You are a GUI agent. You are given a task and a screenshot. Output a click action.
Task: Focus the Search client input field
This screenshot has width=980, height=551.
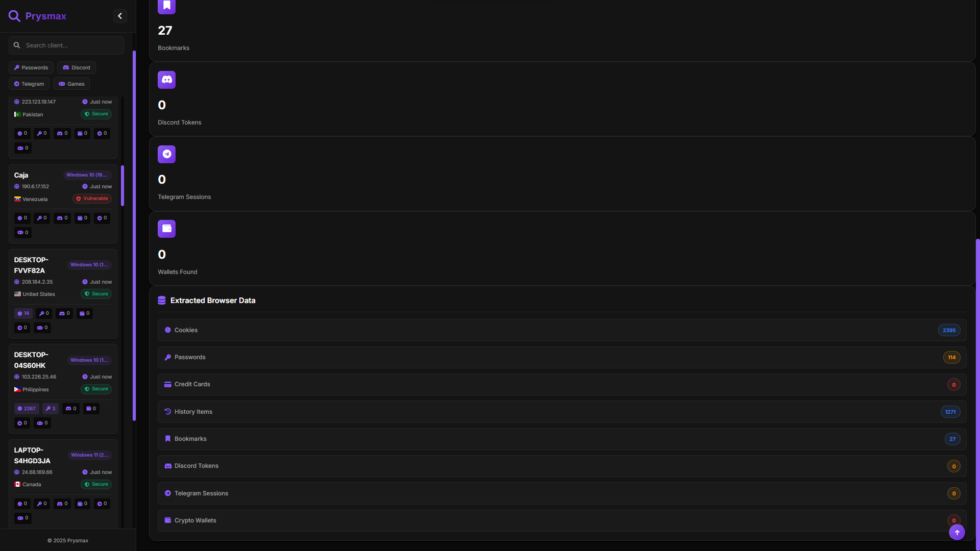coord(66,45)
